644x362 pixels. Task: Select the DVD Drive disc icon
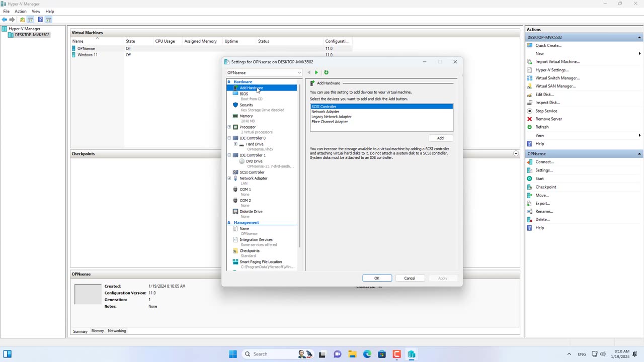coord(242,161)
